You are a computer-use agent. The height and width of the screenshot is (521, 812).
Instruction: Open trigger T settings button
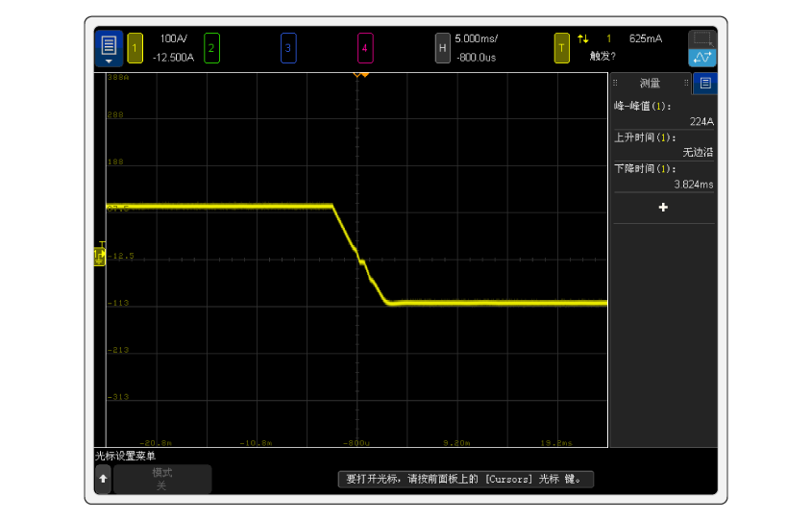click(562, 47)
